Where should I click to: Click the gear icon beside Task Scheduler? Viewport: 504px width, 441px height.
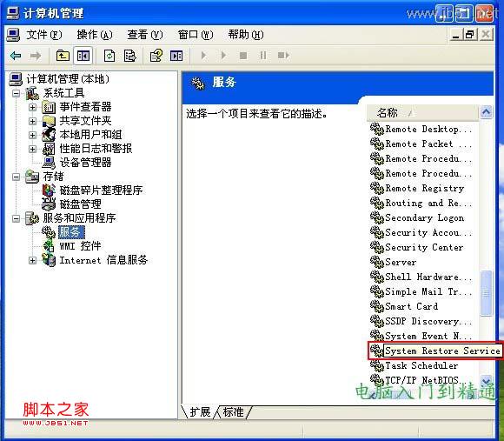(x=377, y=365)
